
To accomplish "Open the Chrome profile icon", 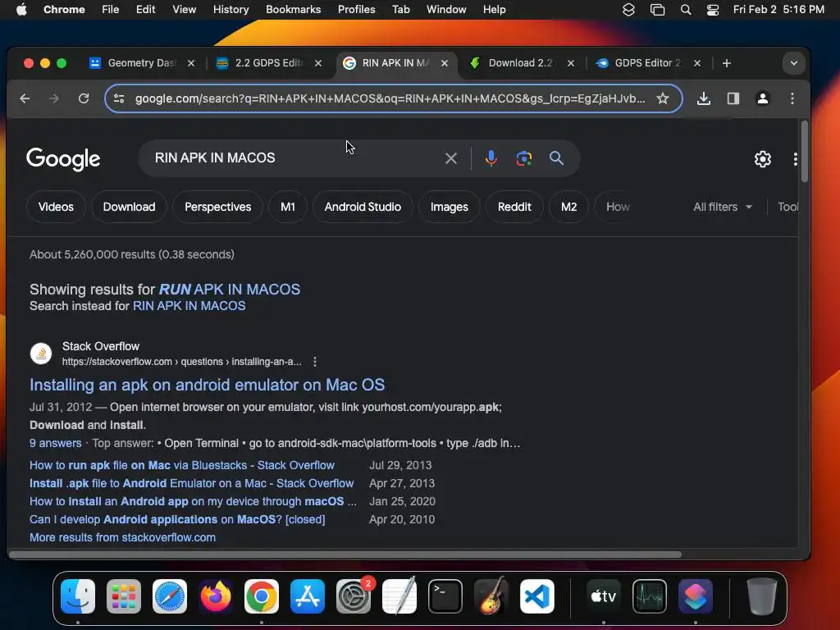I will pos(762,98).
